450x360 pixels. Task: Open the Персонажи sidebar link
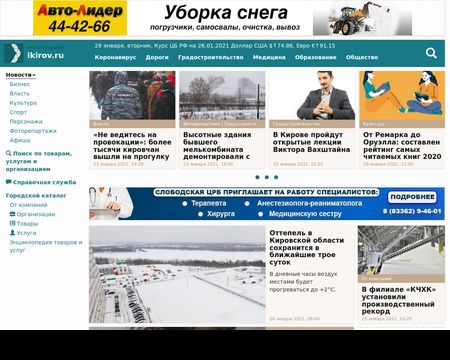[x=26, y=122]
